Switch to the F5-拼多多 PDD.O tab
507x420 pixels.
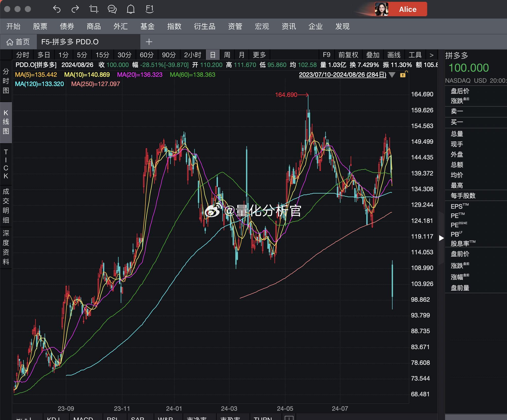click(x=88, y=42)
